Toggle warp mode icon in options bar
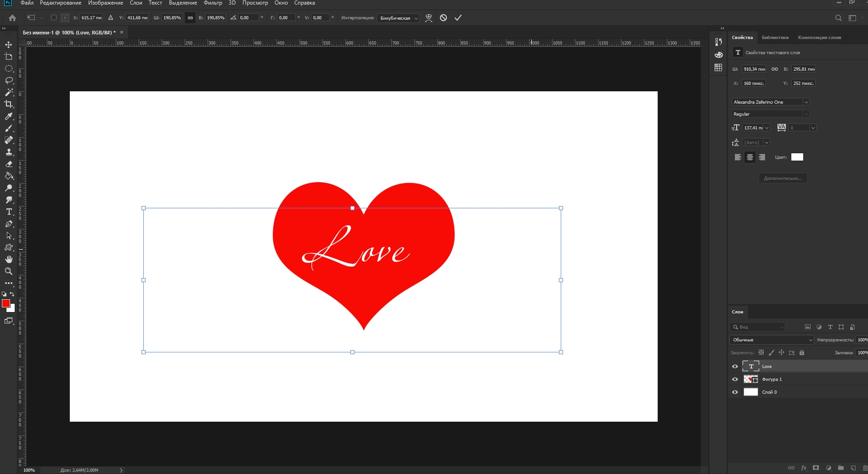The width and height of the screenshot is (868, 474). click(428, 18)
